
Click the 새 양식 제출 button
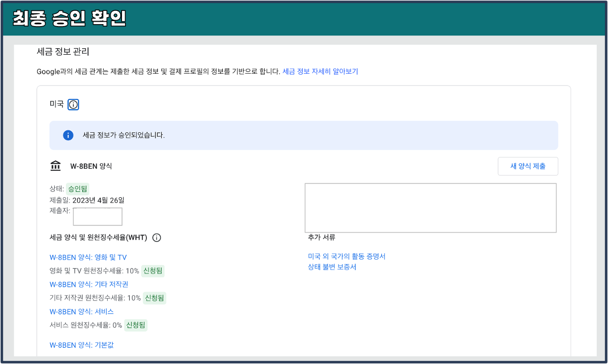click(528, 166)
